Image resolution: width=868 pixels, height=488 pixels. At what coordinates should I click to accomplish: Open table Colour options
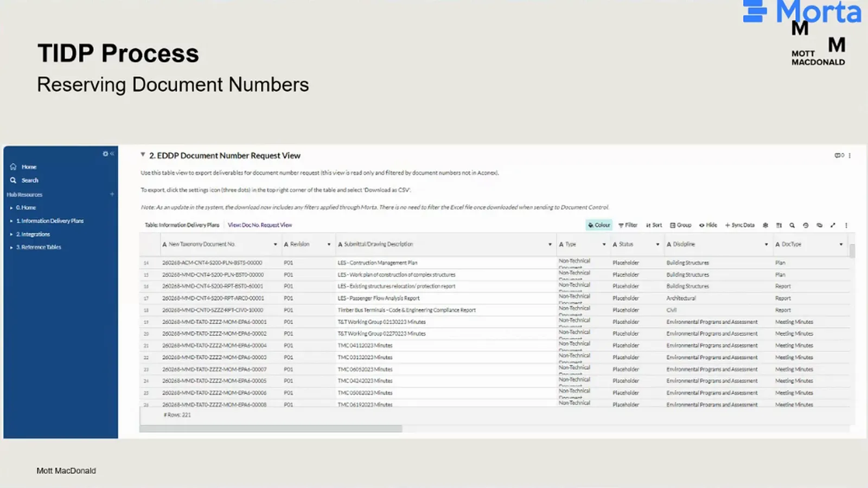point(599,225)
